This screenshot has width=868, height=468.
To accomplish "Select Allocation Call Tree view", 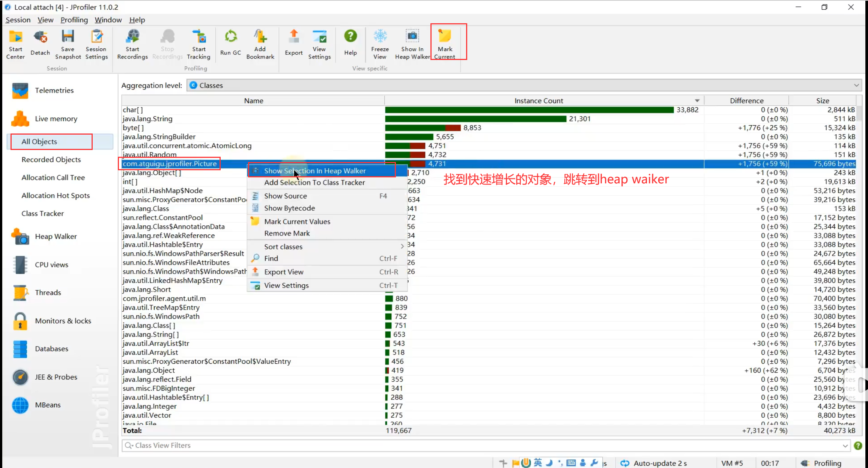I will pos(53,178).
